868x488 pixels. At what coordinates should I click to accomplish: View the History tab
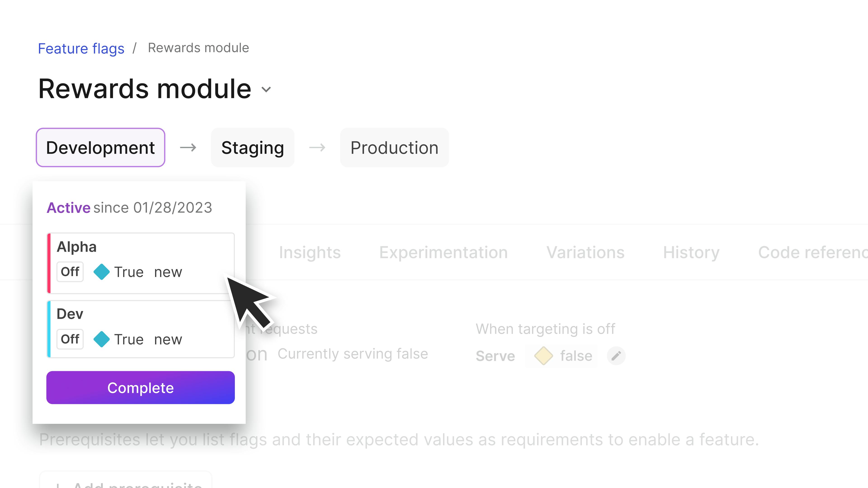[691, 253]
